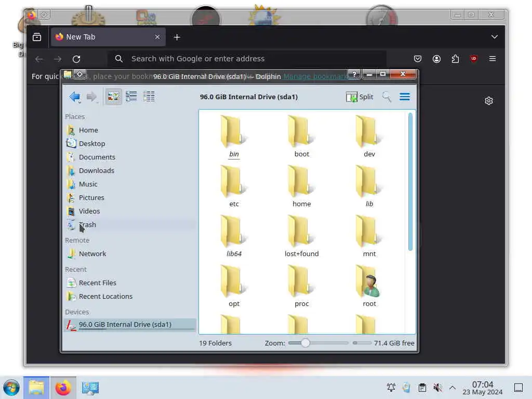Switch Dolphin to Details view mode
This screenshot has width=532, height=399.
149,97
